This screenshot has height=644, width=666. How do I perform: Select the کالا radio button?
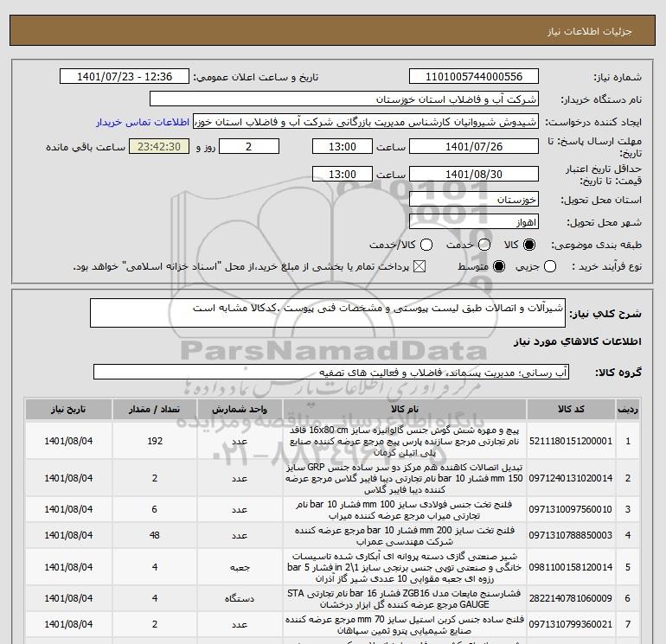click(529, 245)
